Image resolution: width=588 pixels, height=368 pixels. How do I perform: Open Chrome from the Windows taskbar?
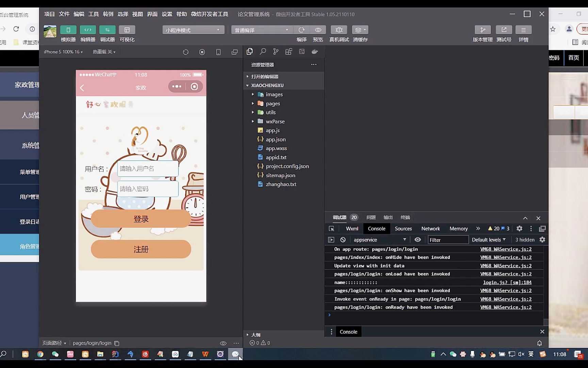point(40,354)
